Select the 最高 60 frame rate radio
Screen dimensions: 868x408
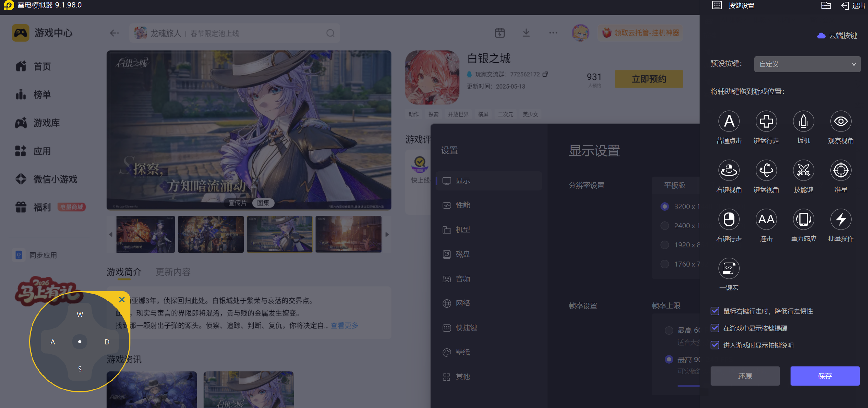click(669, 330)
